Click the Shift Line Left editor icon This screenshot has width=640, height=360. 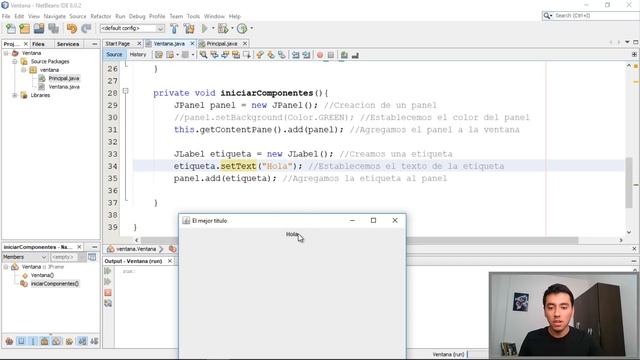point(296,55)
